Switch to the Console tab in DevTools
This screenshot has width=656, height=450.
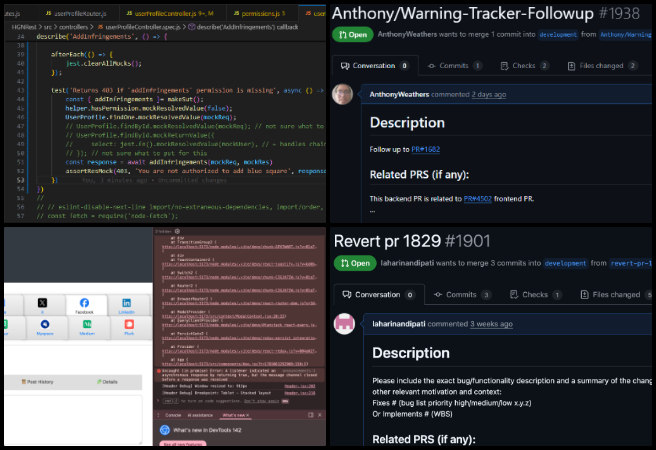click(x=171, y=413)
